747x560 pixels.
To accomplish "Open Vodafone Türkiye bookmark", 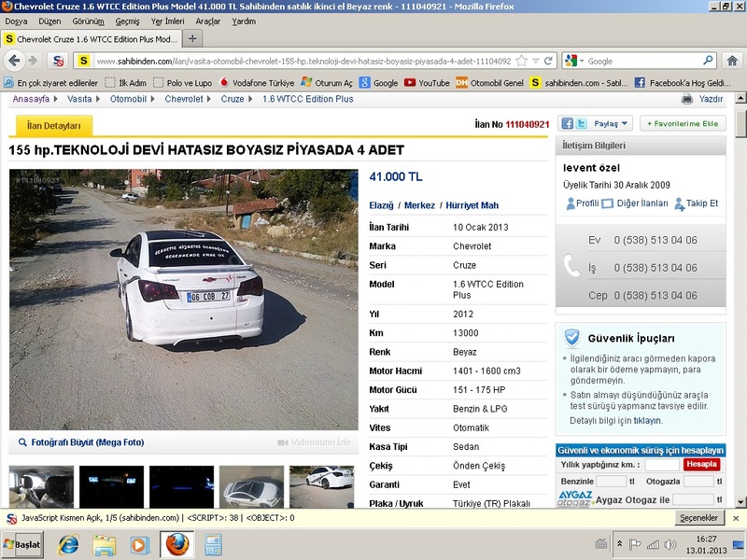I will [257, 83].
